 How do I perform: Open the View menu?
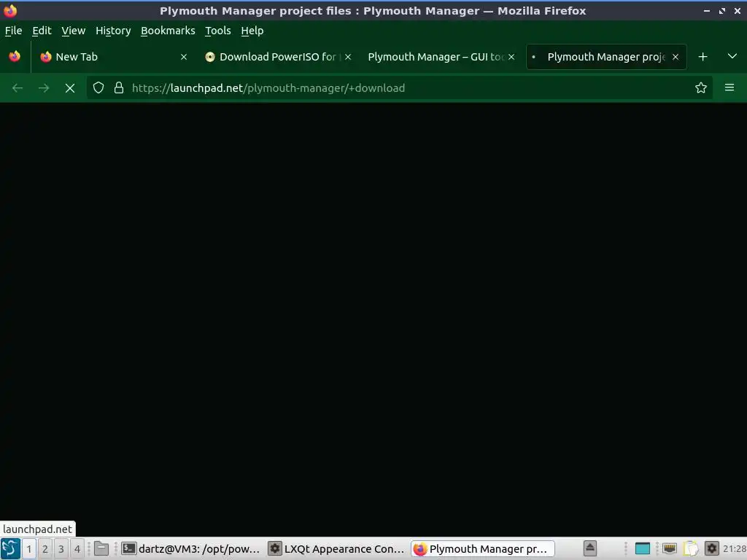74,31
